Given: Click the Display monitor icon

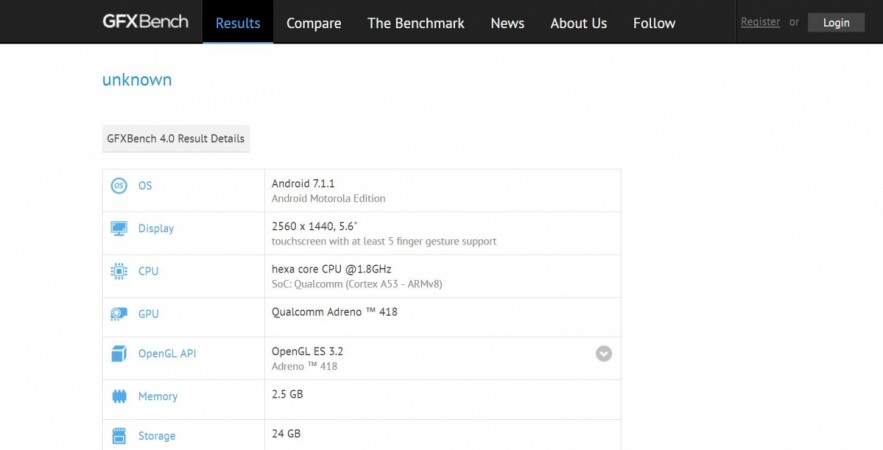Looking at the screenshot, I should tap(119, 228).
